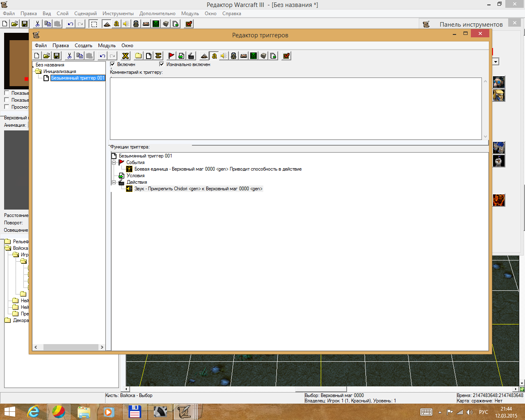Click Test Map icon in main editor toolbar
This screenshot has width=525, height=420.
tap(189, 24)
